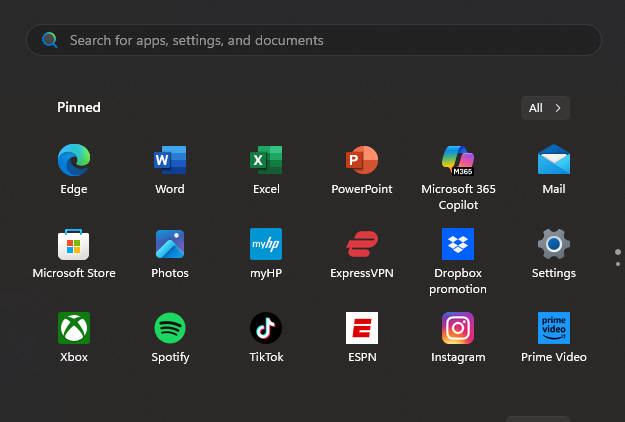Open Dropbox promotion tile
This screenshot has height=422, width=625.
[458, 261]
